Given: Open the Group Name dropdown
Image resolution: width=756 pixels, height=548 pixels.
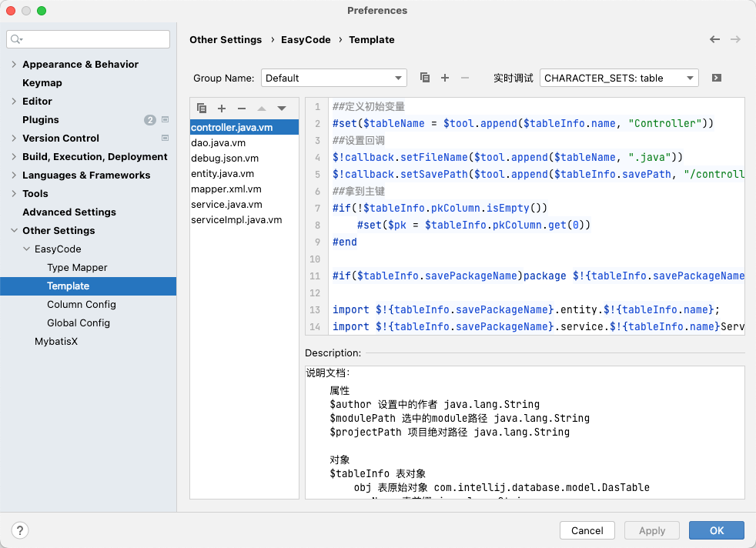Looking at the screenshot, I should click(x=334, y=78).
